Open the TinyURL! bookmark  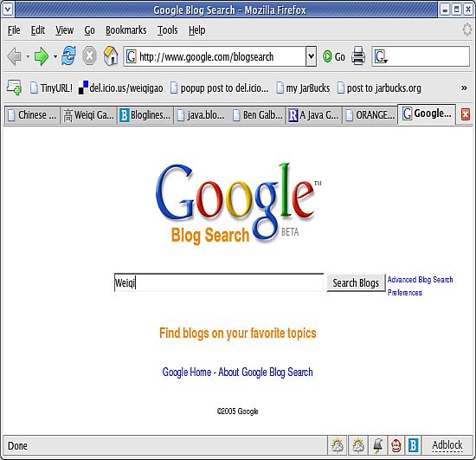point(52,88)
